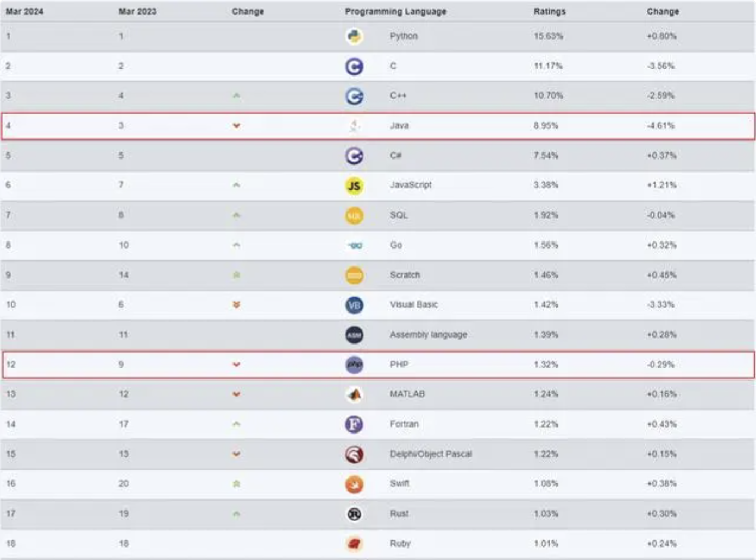Click the Delphi/Object Pascal language name
The height and width of the screenshot is (560, 756).
click(431, 454)
